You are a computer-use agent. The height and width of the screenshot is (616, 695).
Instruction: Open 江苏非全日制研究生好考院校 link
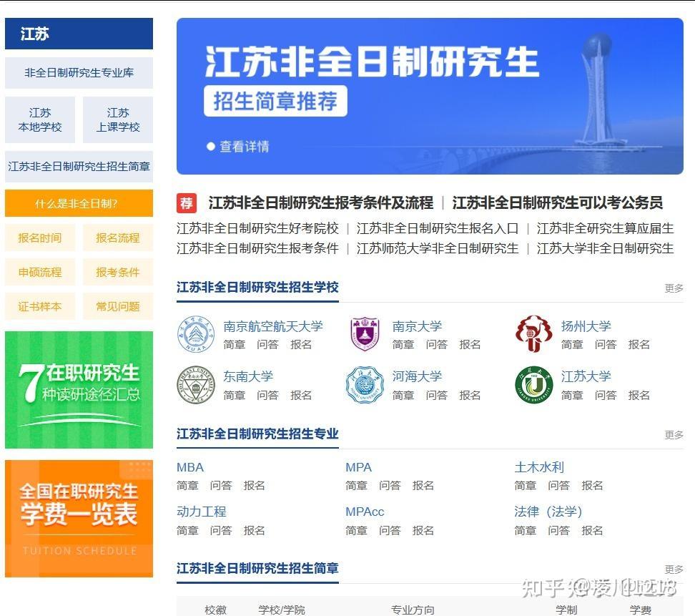click(257, 228)
